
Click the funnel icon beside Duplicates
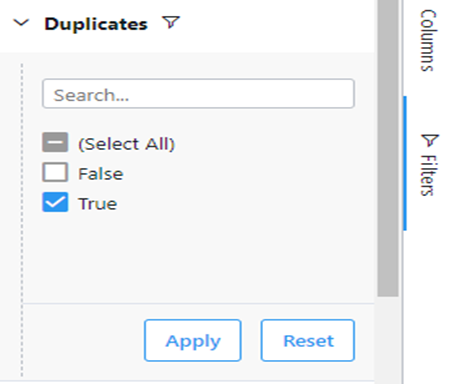pos(171,22)
